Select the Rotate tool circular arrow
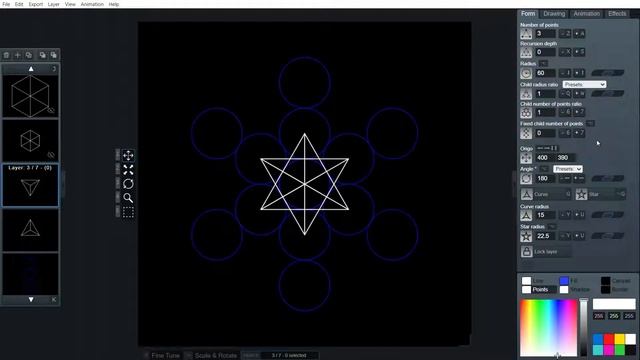This screenshot has width=640, height=360. click(x=128, y=184)
